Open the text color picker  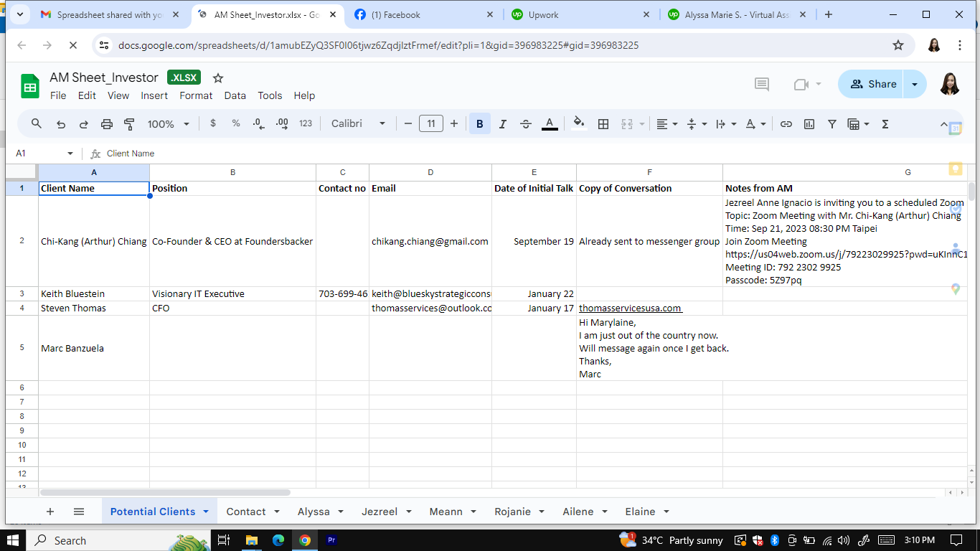pos(550,124)
